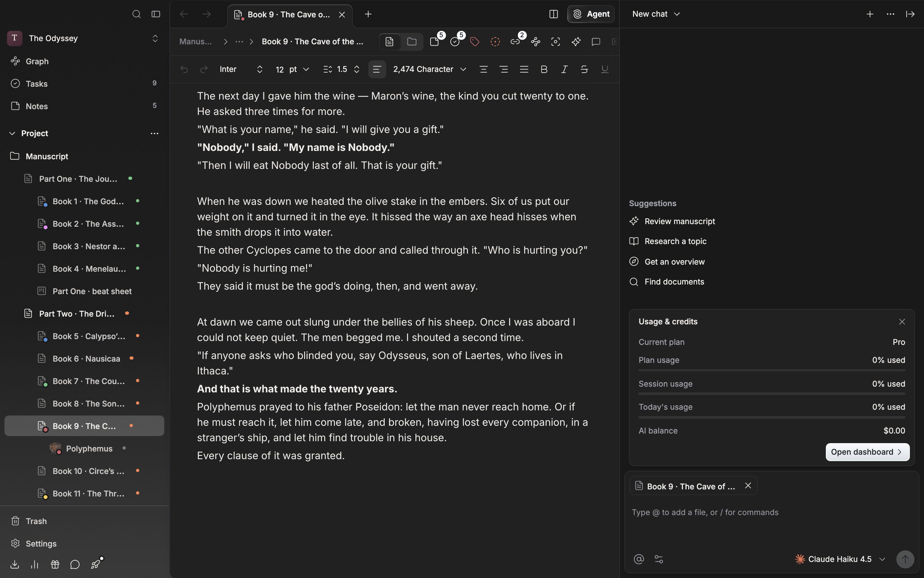This screenshot has width=924, height=578.
Task: Open the pt font size unit dropdown
Action: coord(299,69)
